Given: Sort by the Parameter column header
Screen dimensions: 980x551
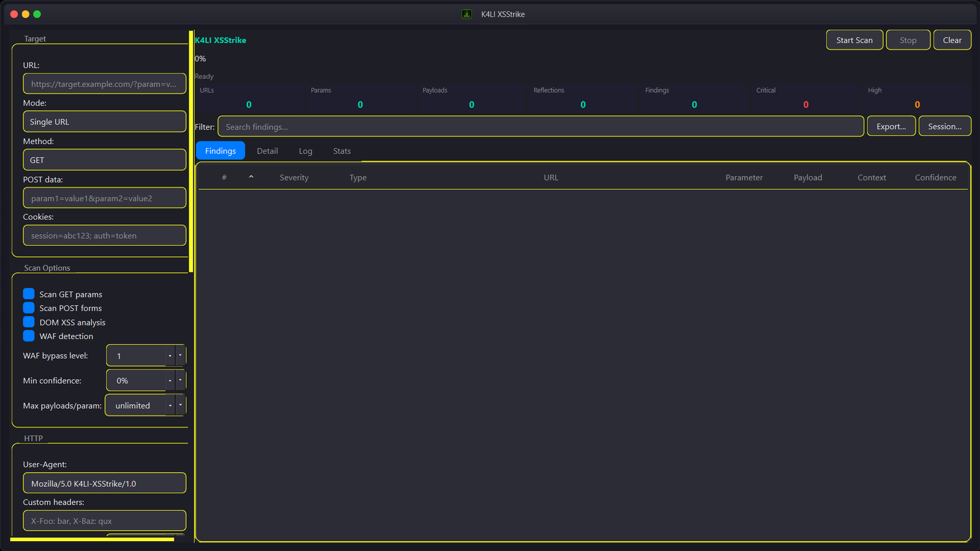Looking at the screenshot, I should (x=744, y=178).
